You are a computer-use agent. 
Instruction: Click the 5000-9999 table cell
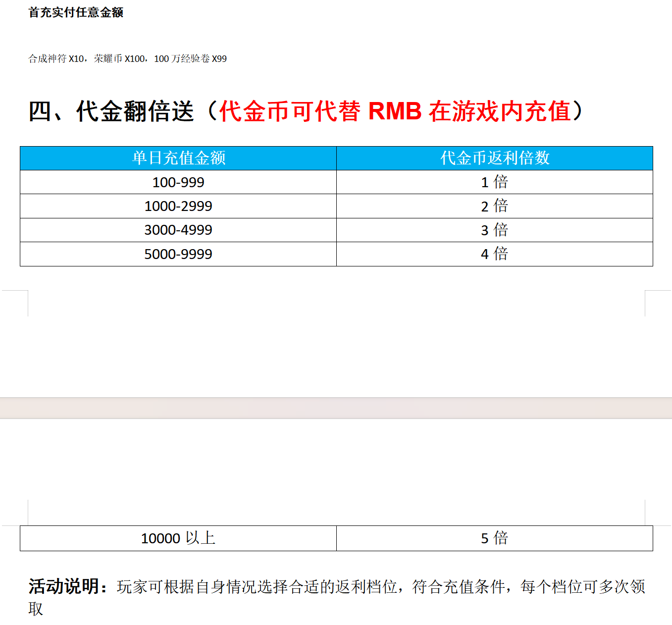[178, 254]
